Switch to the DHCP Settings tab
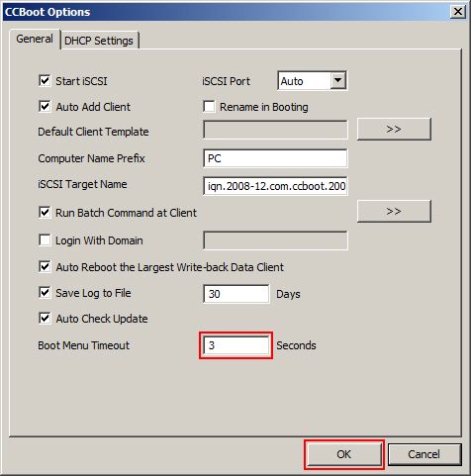The width and height of the screenshot is (471, 476). [x=99, y=41]
